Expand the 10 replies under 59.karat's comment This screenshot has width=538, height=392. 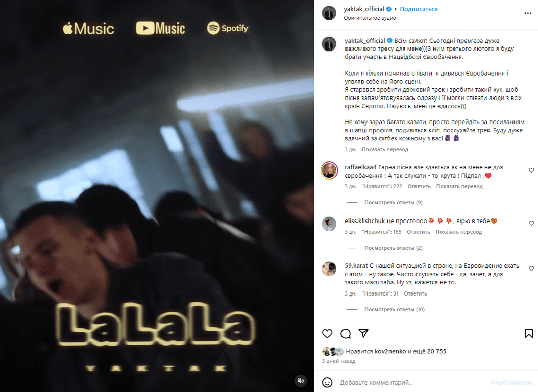click(394, 309)
